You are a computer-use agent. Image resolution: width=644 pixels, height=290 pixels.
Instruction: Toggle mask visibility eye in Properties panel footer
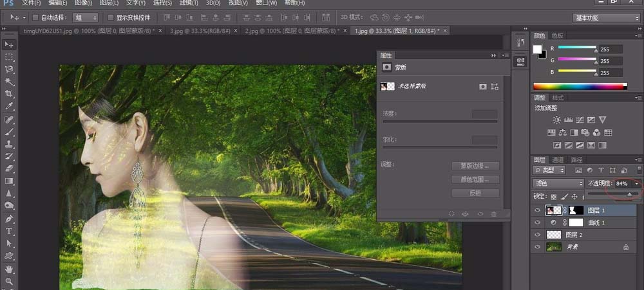pyautogui.click(x=480, y=213)
